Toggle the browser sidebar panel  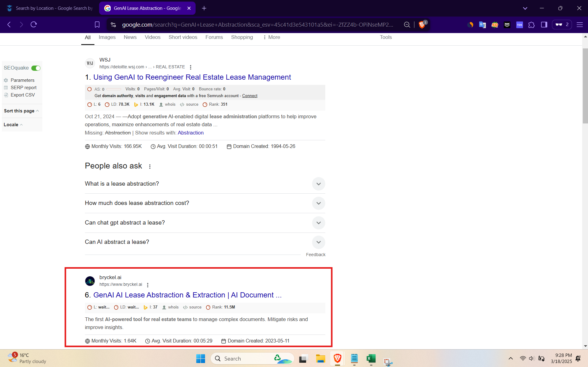[544, 25]
